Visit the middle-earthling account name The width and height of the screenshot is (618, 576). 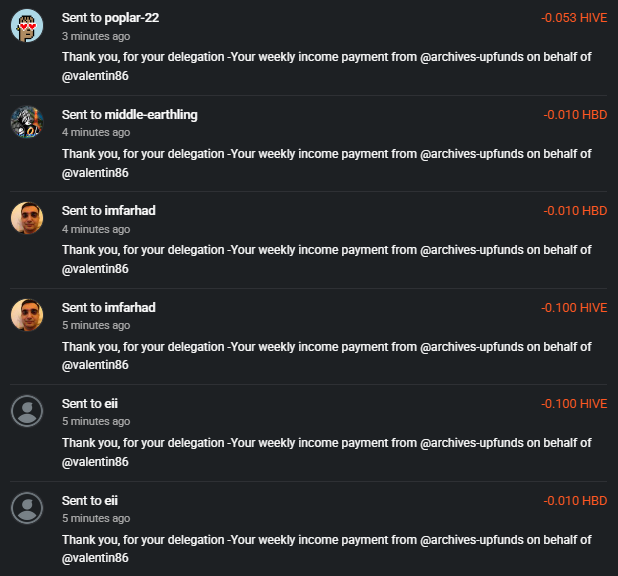pyautogui.click(x=151, y=114)
